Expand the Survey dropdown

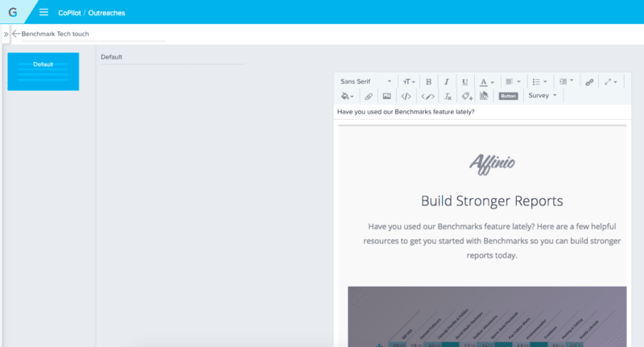click(x=542, y=96)
